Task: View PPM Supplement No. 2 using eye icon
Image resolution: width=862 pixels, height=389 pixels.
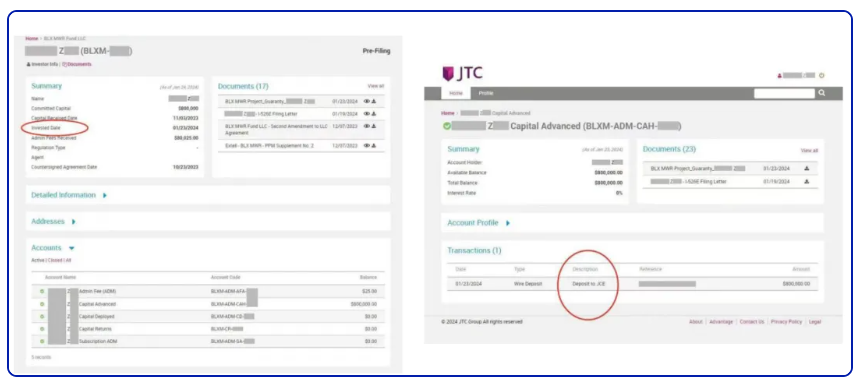Action: click(367, 146)
